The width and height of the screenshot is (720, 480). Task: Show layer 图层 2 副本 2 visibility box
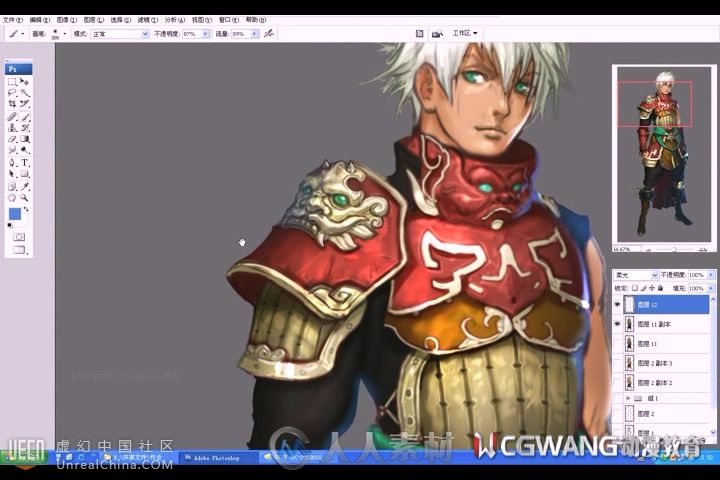click(x=618, y=382)
